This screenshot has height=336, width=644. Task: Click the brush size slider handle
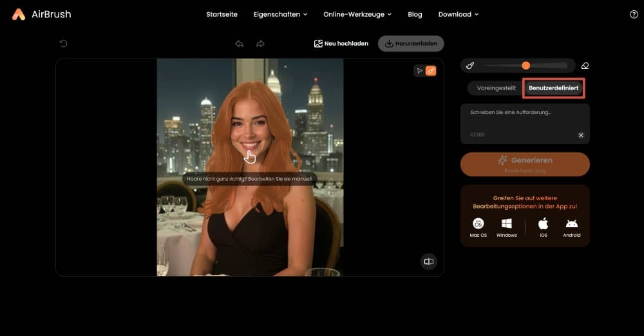click(x=526, y=66)
